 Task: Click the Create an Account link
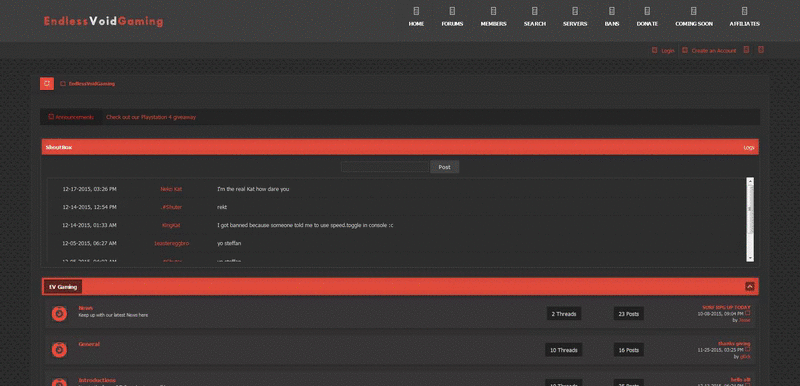[714, 50]
